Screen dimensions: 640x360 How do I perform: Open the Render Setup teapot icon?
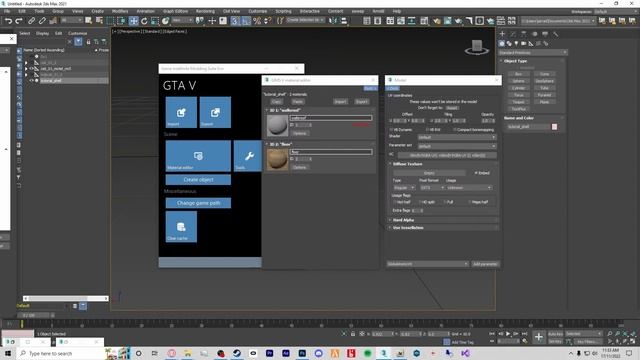point(437,21)
